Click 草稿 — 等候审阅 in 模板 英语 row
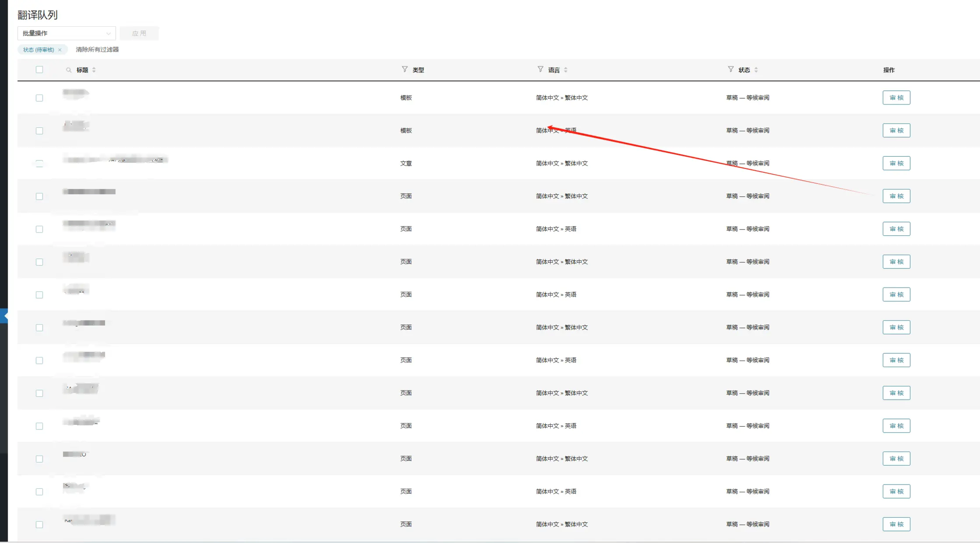The image size is (980, 543). 748,130
